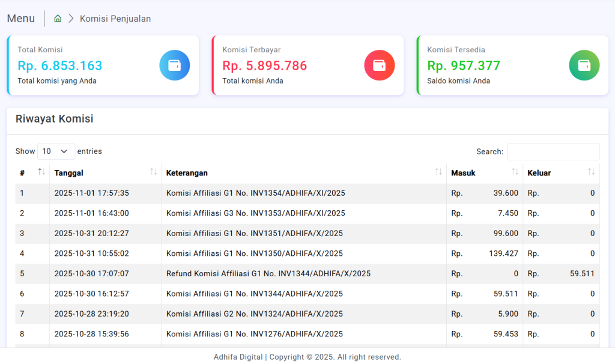Open the Menu label in header
Viewport: 615px width, 364px height.
coord(21,19)
